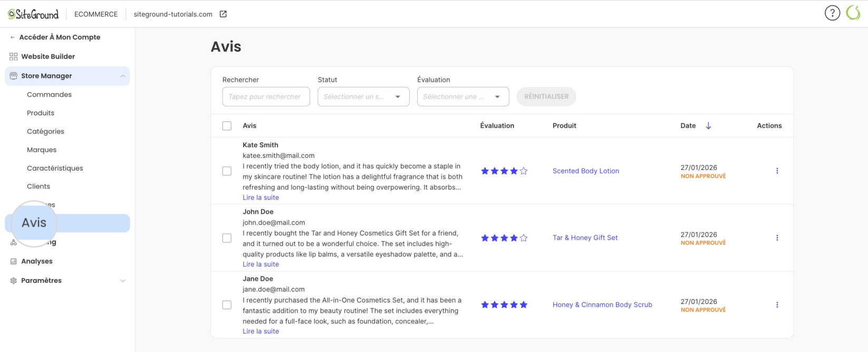Expand the Paramètres section chevron
This screenshot has width=868, height=352.
pos(122,281)
